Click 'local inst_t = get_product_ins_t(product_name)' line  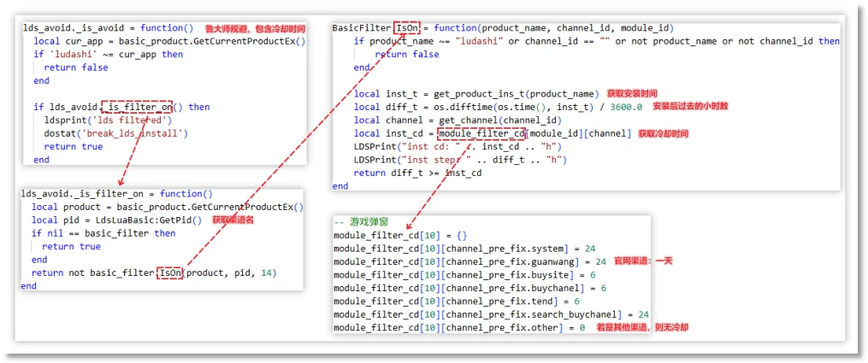[x=476, y=94]
